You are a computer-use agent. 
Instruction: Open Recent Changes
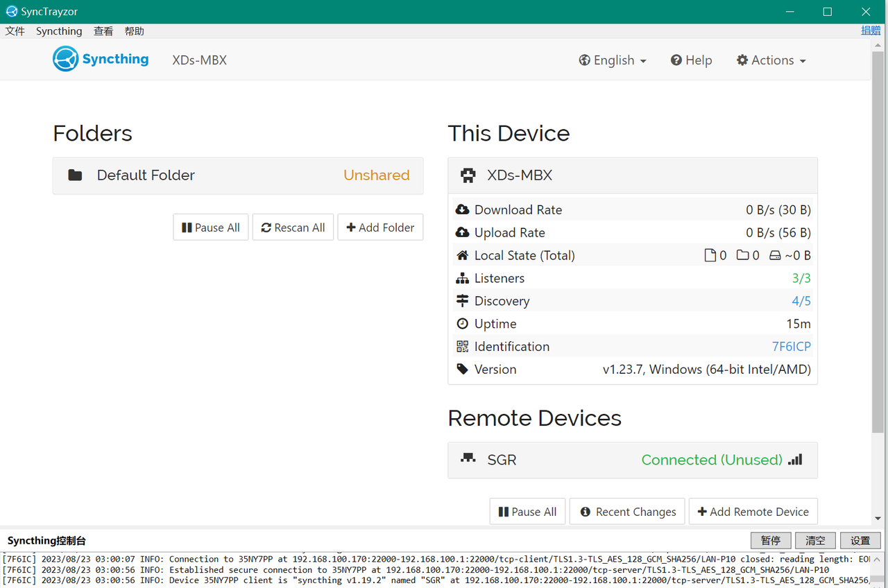[627, 512]
